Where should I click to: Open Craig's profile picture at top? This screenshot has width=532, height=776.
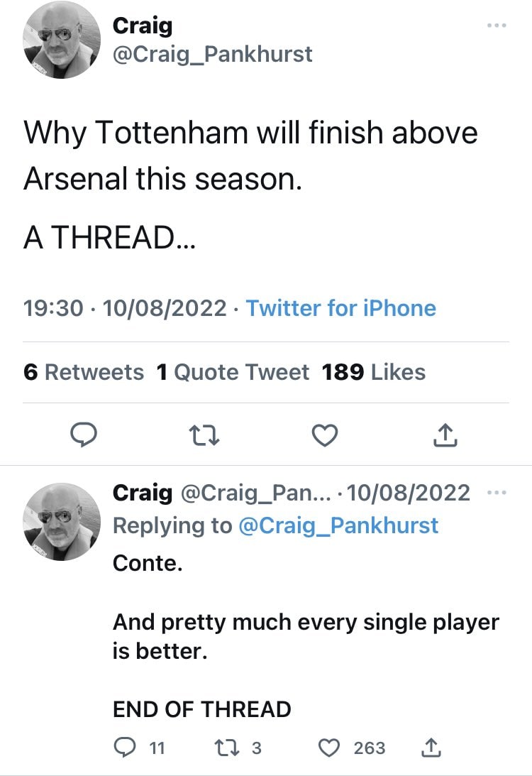click(62, 40)
